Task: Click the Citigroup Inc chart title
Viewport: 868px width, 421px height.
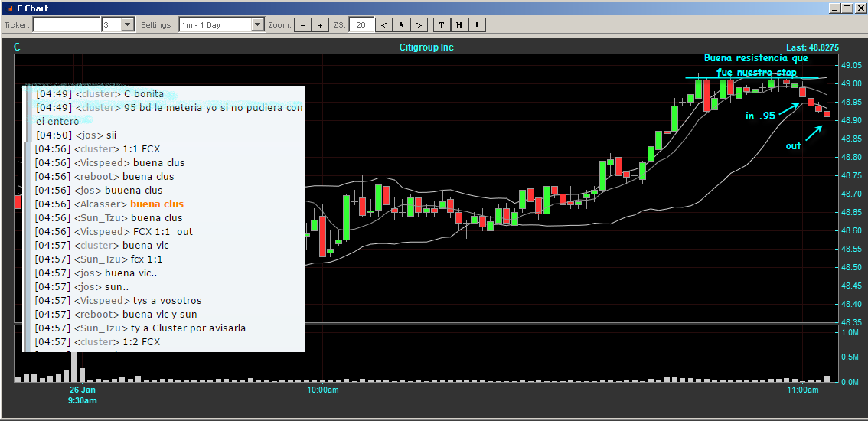Action: [426, 47]
